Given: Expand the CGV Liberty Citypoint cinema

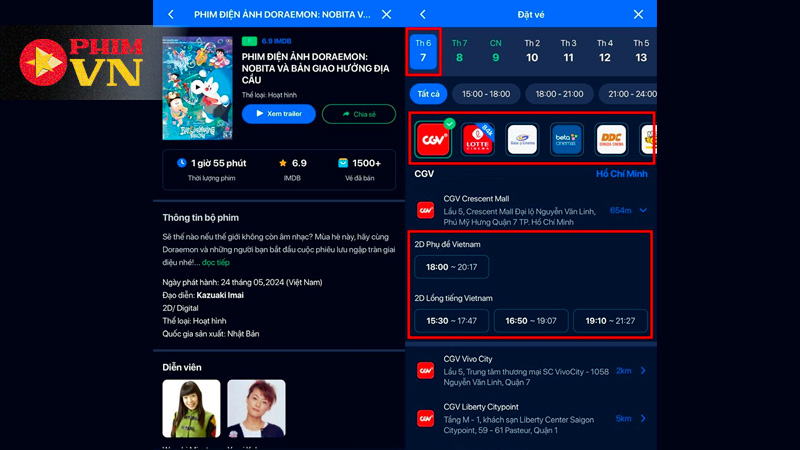Looking at the screenshot, I should pyautogui.click(x=643, y=418).
